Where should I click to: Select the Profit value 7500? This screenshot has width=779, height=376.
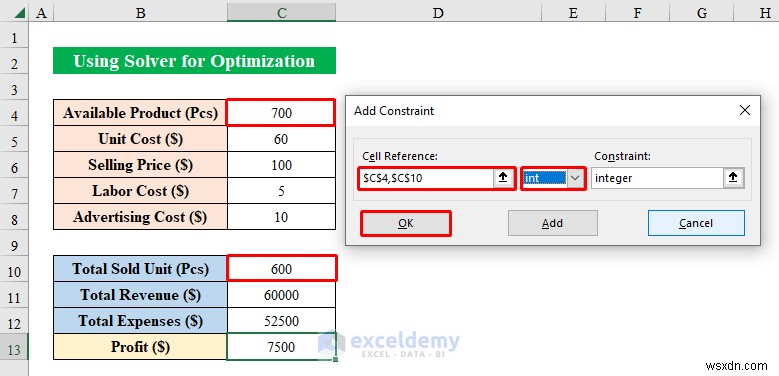click(x=281, y=347)
